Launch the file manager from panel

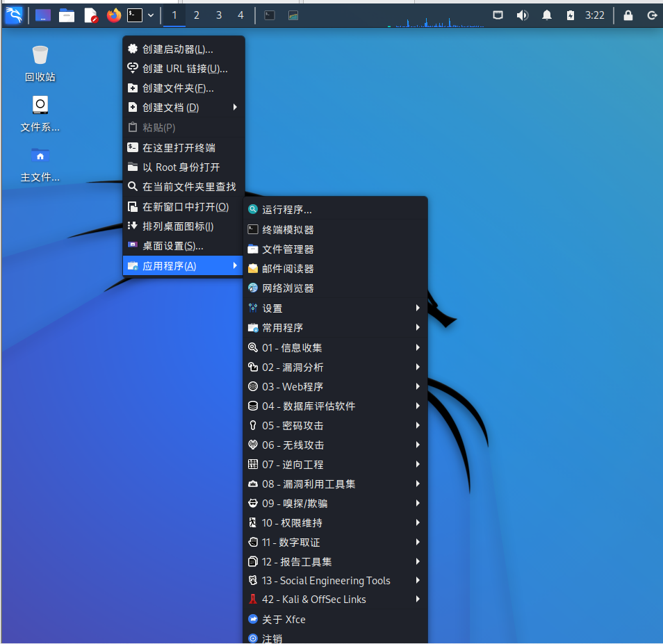click(x=67, y=16)
